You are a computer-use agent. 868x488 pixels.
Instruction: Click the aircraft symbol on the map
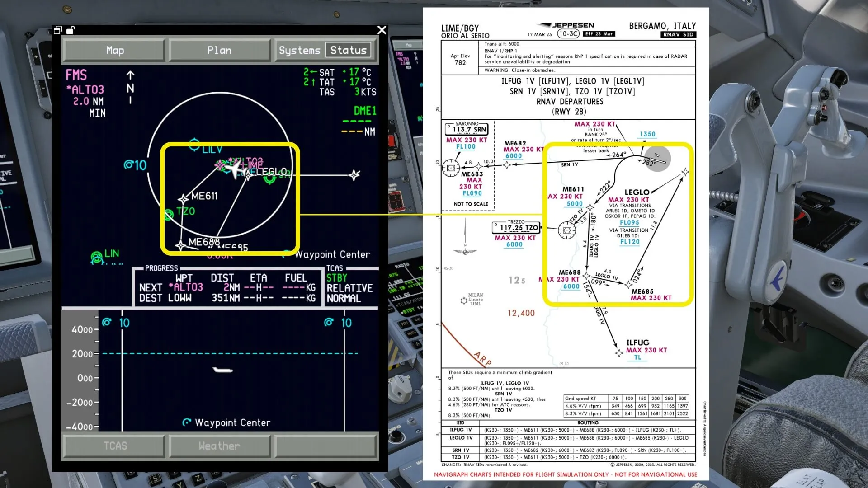pyautogui.click(x=234, y=169)
